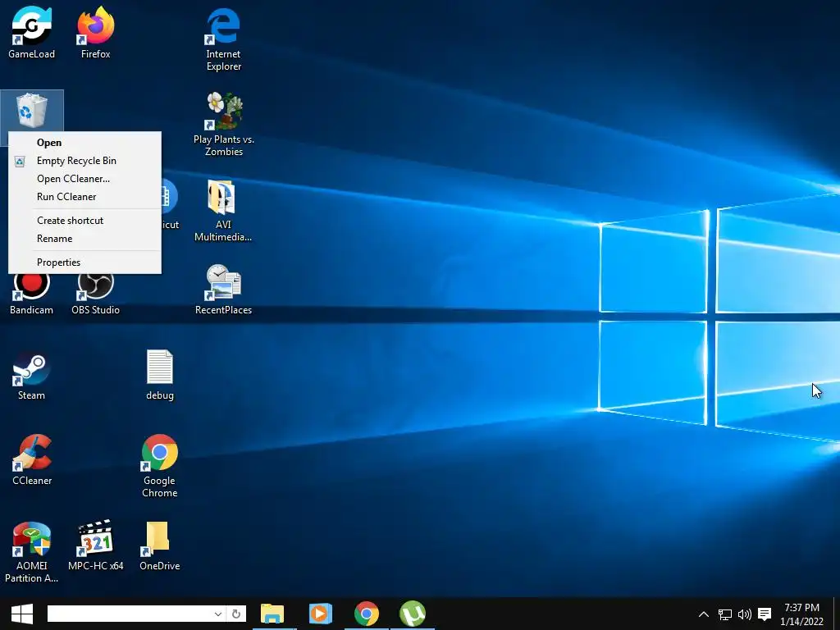
Task: Open the volume control tray icon
Action: [x=745, y=614]
